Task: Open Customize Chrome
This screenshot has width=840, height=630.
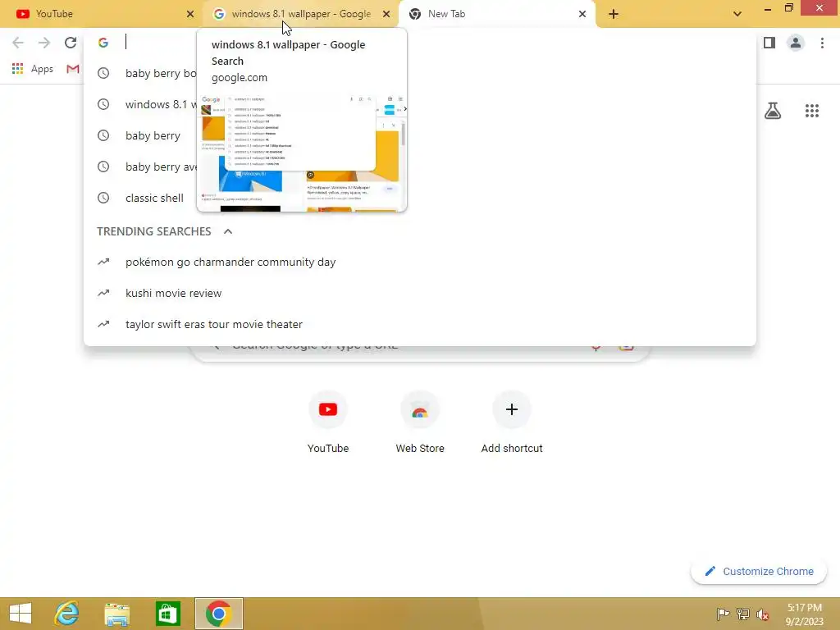Action: (759, 571)
